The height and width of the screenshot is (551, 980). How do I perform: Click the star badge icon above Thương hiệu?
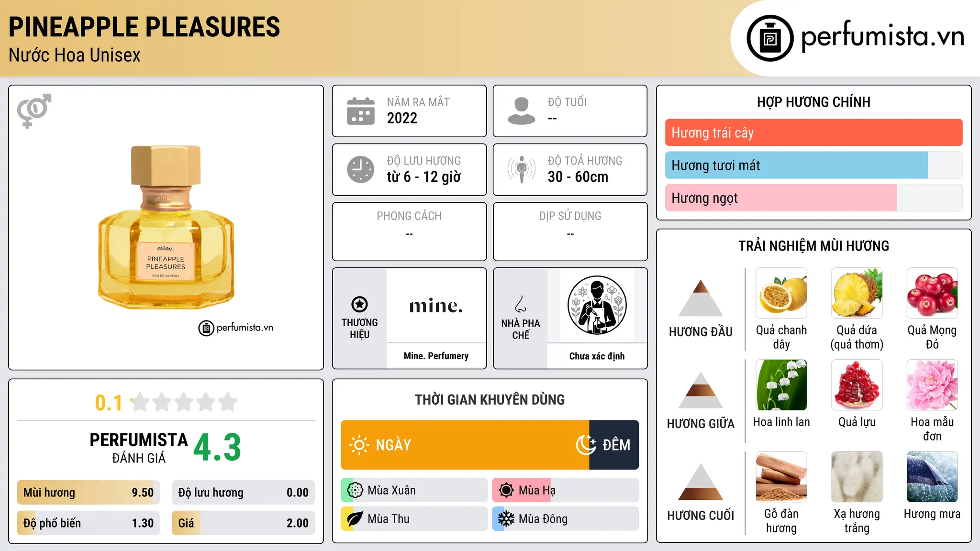(x=360, y=304)
